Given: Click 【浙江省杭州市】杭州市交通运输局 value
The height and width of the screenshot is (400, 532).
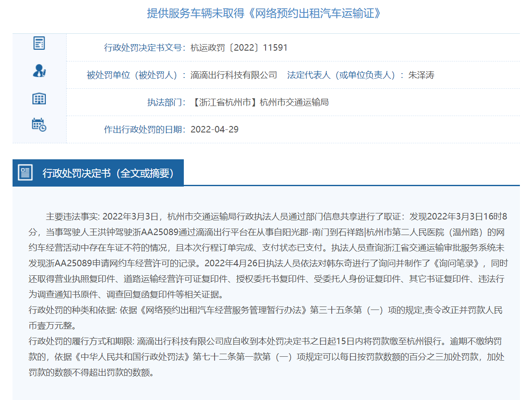Looking at the screenshot, I should point(260,103).
